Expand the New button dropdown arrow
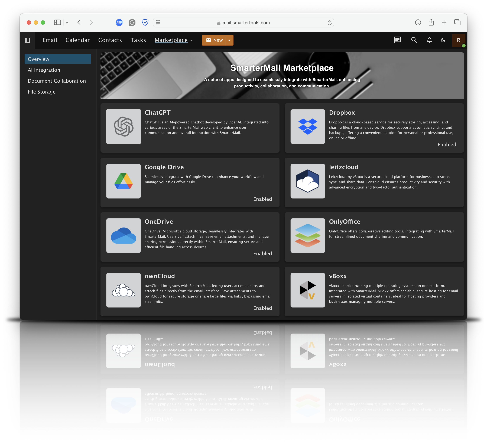The width and height of the screenshot is (487, 448). 229,40
